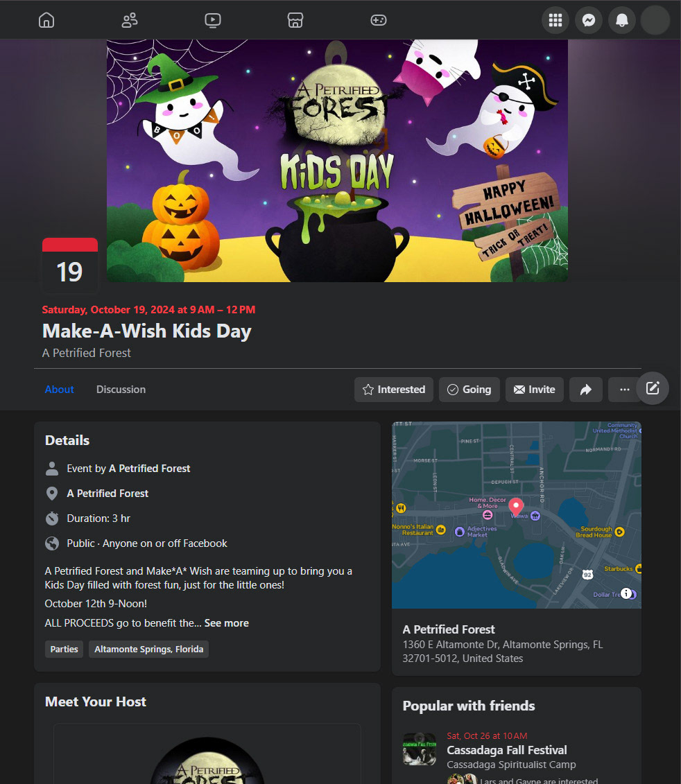Mark yourself as Going to the event

click(x=469, y=390)
